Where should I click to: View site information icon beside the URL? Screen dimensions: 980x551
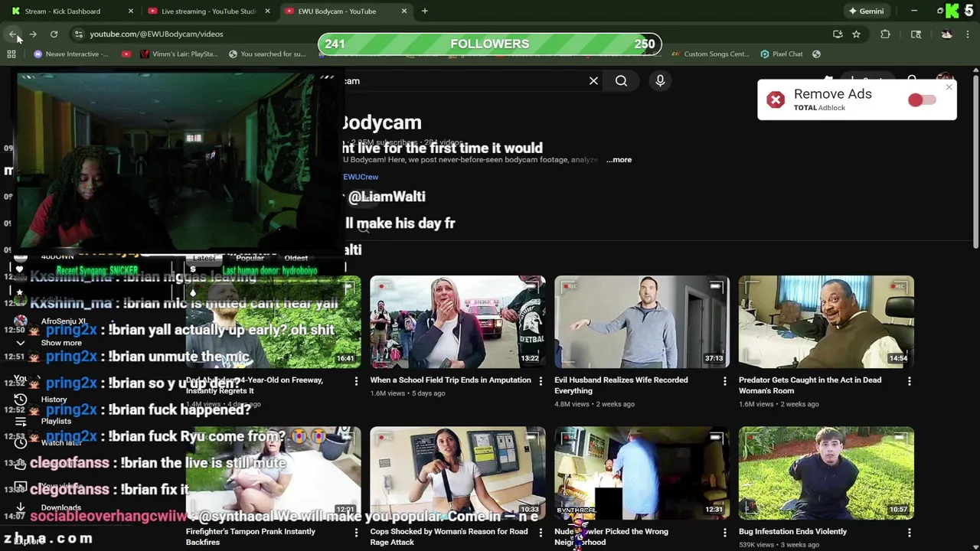[78, 34]
